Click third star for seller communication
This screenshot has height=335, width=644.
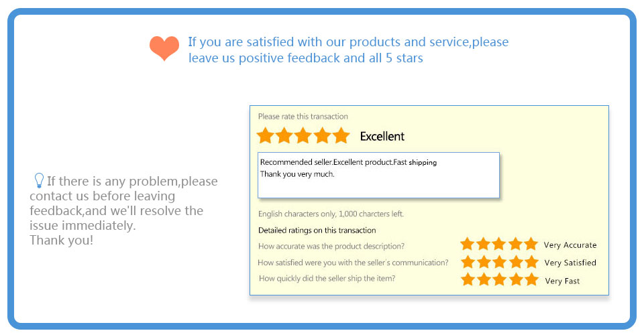[x=500, y=262]
